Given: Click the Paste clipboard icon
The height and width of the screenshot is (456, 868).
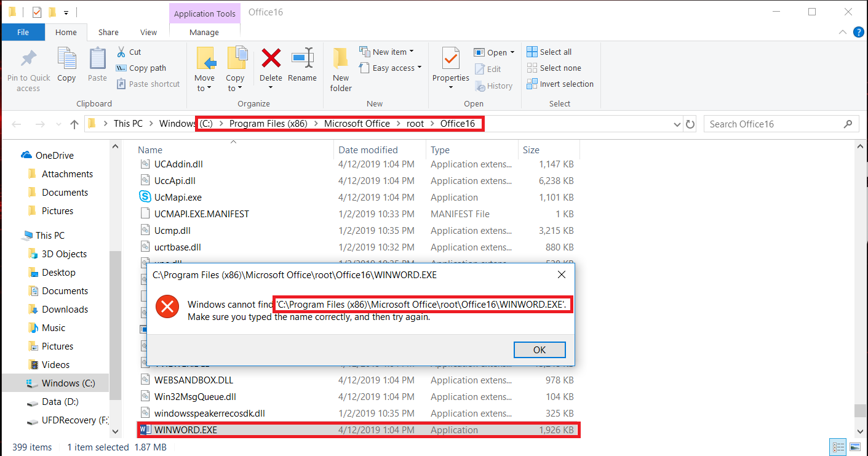Looking at the screenshot, I should 97,58.
